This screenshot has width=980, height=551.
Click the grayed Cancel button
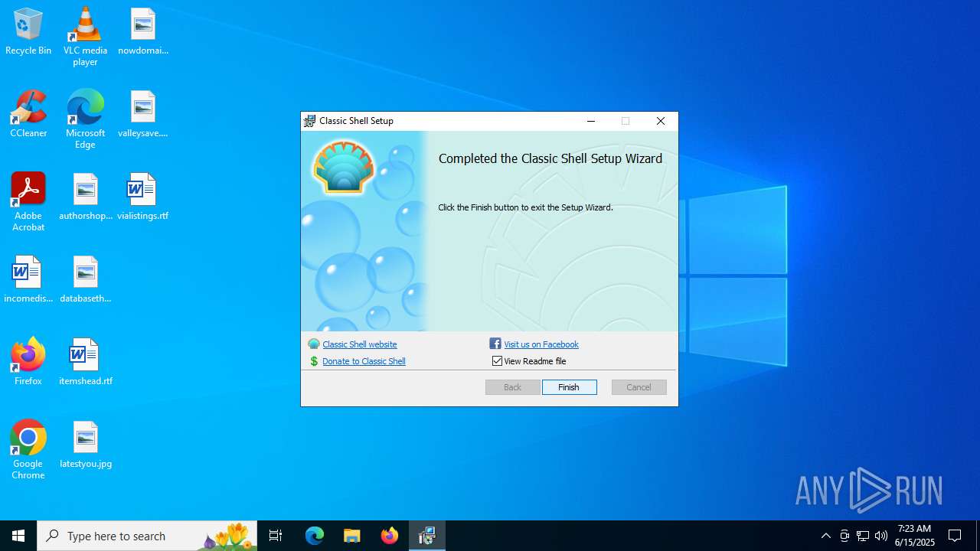pyautogui.click(x=639, y=387)
